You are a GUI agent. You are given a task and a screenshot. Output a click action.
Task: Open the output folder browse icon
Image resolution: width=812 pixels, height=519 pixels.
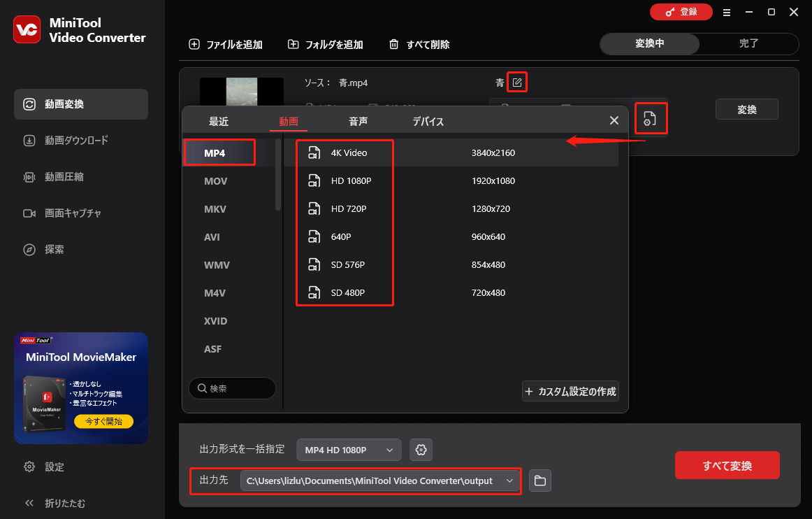point(540,481)
